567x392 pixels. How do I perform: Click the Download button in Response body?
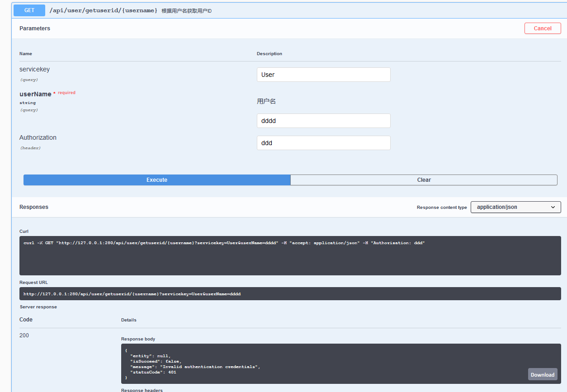543,374
